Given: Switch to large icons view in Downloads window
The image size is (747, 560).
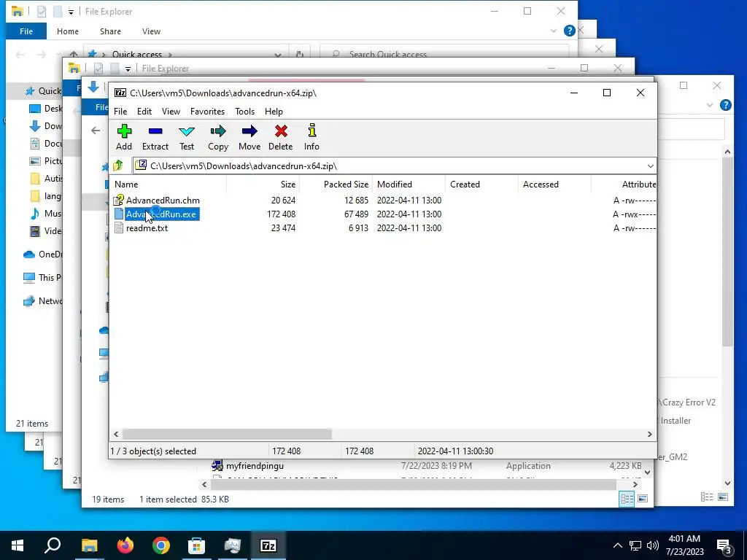Looking at the screenshot, I should click(643, 499).
